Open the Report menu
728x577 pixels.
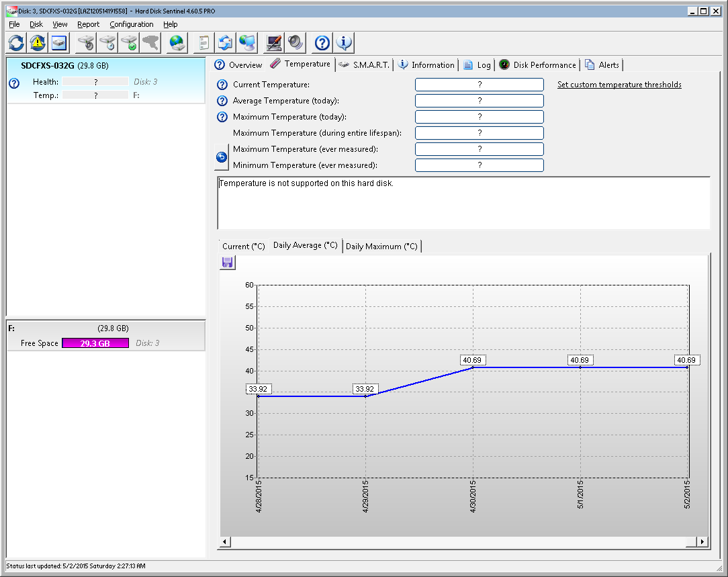click(88, 24)
